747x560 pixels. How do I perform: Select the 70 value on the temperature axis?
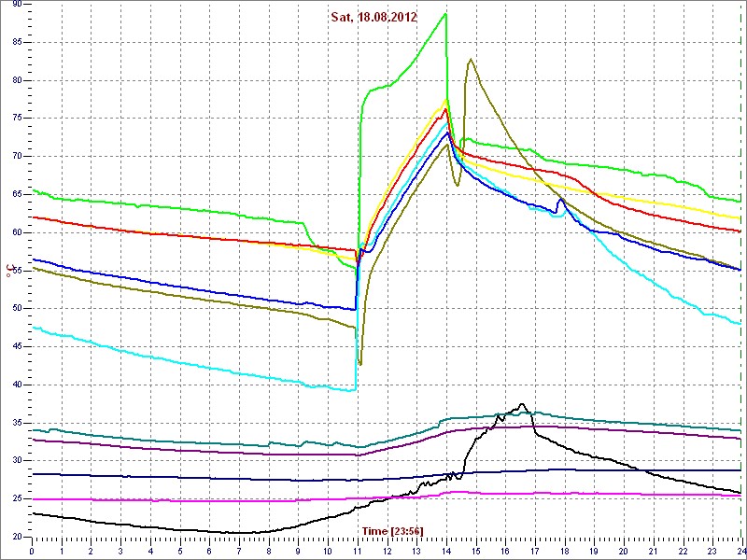tap(17, 157)
